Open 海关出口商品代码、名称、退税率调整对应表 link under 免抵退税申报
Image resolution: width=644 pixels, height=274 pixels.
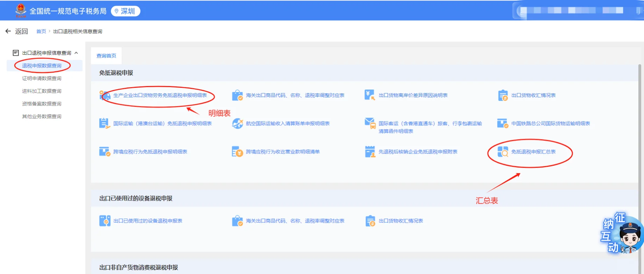(295, 95)
